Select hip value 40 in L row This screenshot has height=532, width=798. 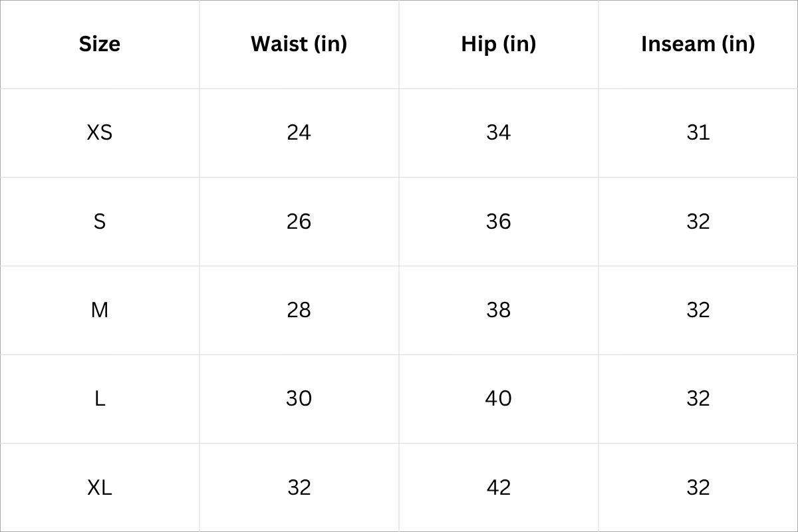(499, 398)
